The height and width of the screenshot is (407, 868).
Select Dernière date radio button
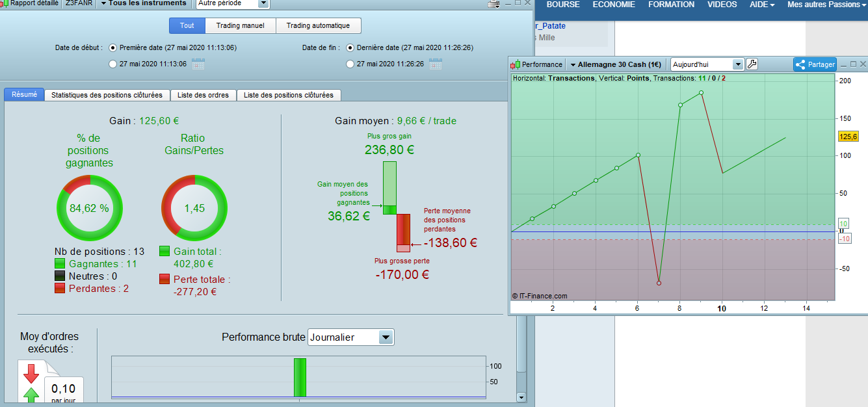[350, 47]
